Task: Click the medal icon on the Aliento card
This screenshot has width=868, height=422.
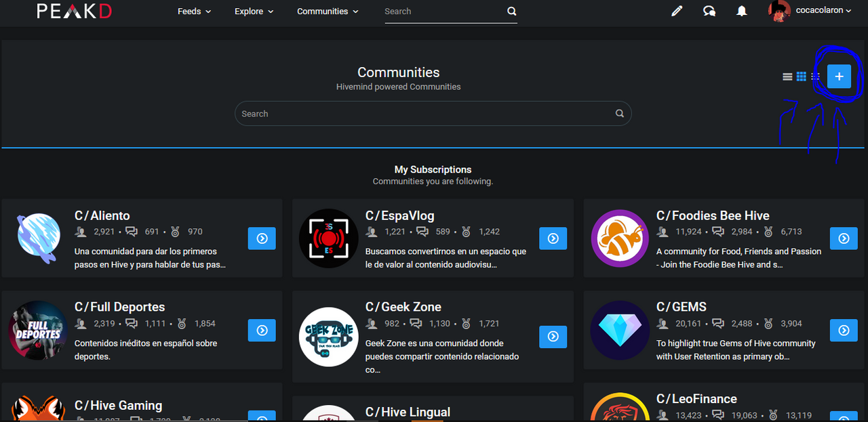Action: tap(175, 232)
